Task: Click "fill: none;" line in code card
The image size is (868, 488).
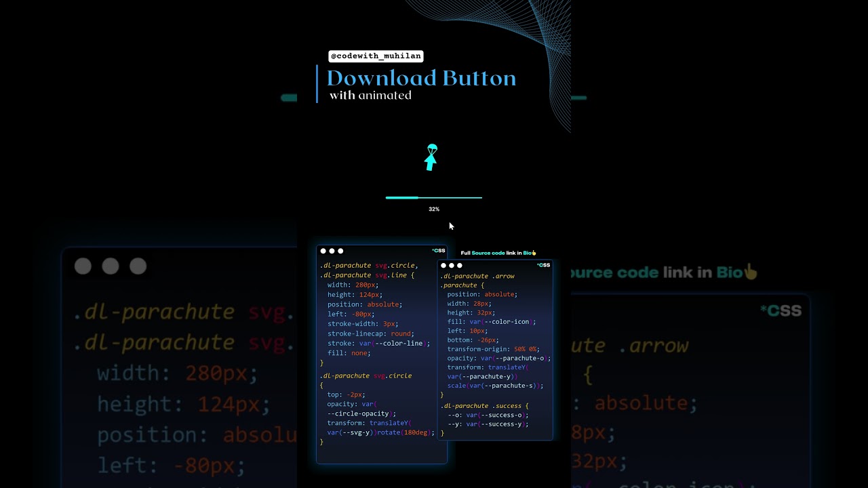Action: 349,353
